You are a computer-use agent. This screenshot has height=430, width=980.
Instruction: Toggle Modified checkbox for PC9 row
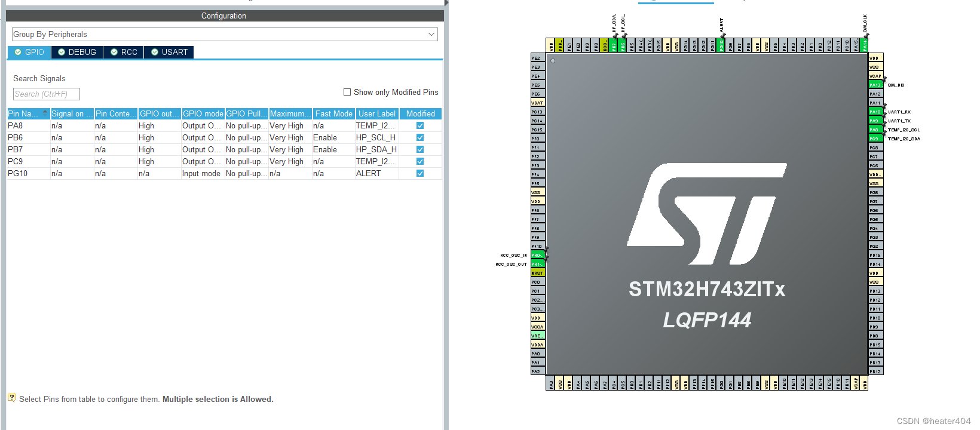coord(420,161)
